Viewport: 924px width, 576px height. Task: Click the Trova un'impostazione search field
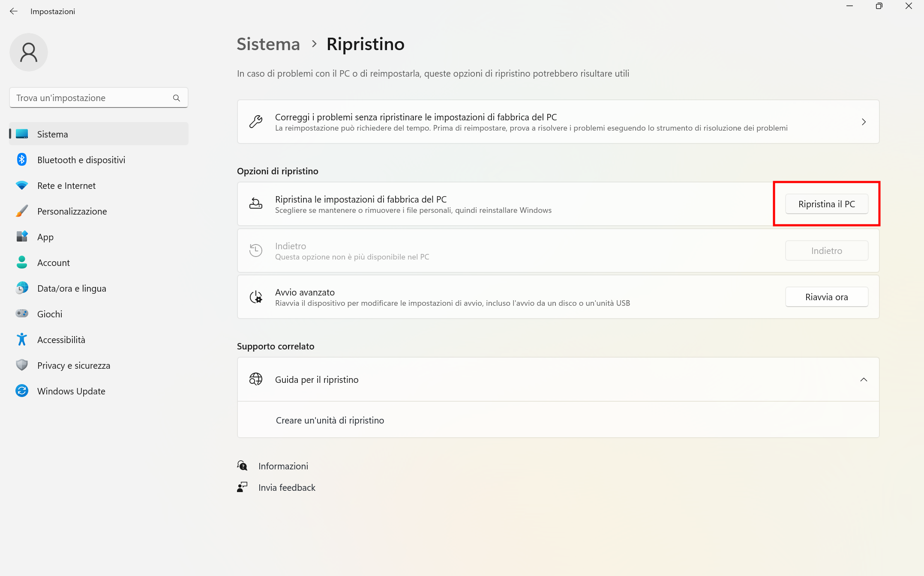click(x=92, y=98)
